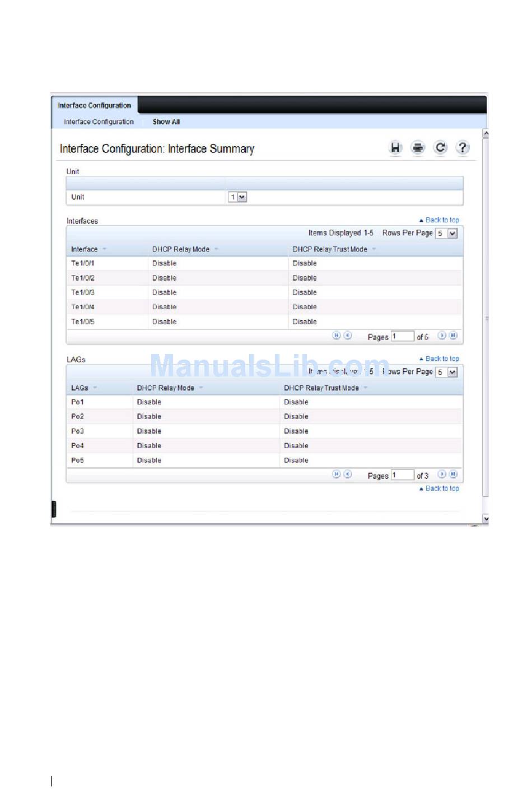Go to first page of LAGs table
The image size is (532, 792).
(337, 474)
